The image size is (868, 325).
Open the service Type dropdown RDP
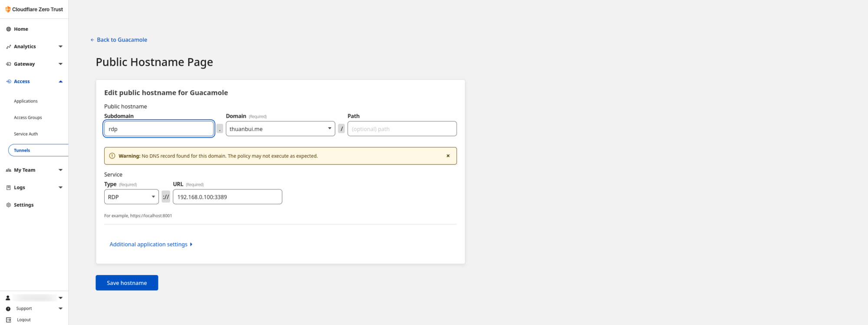pos(131,197)
